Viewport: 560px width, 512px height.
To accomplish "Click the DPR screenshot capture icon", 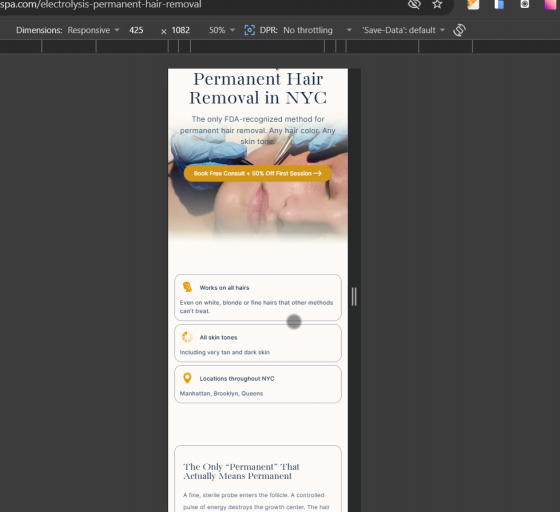I will click(x=250, y=30).
